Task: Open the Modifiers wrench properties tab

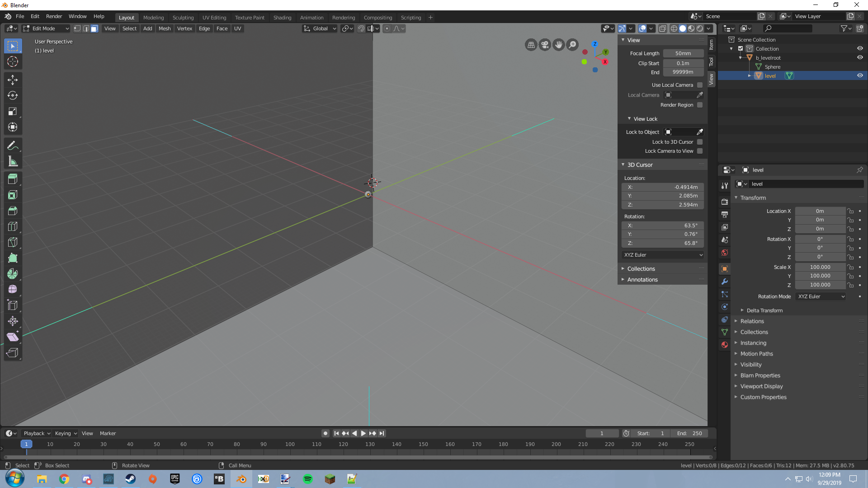Action: [x=725, y=282]
